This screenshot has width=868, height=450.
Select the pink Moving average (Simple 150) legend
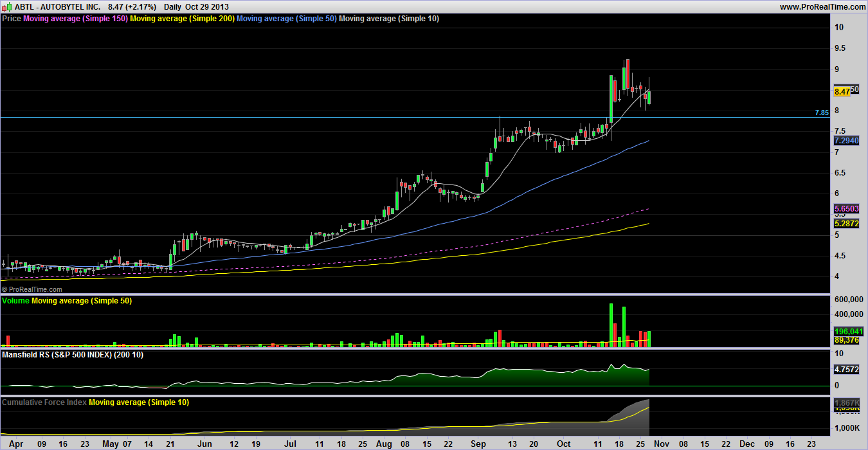tap(75, 19)
